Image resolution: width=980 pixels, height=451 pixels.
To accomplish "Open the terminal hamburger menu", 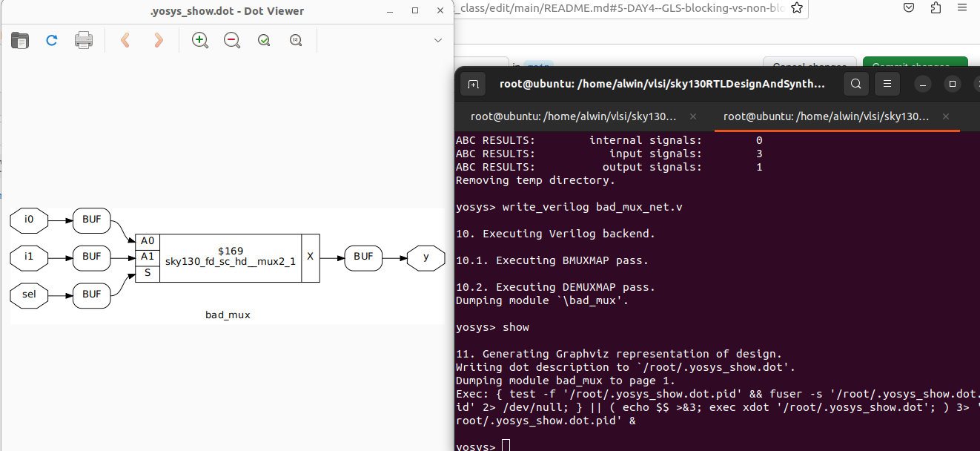I will 887,84.
